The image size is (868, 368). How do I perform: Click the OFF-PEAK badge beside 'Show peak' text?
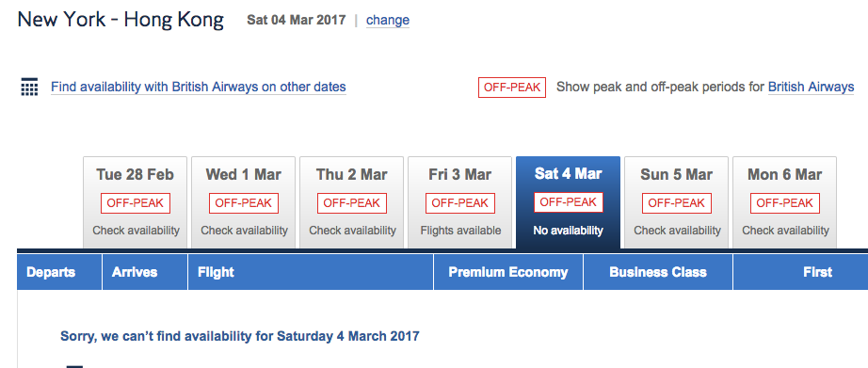click(512, 88)
